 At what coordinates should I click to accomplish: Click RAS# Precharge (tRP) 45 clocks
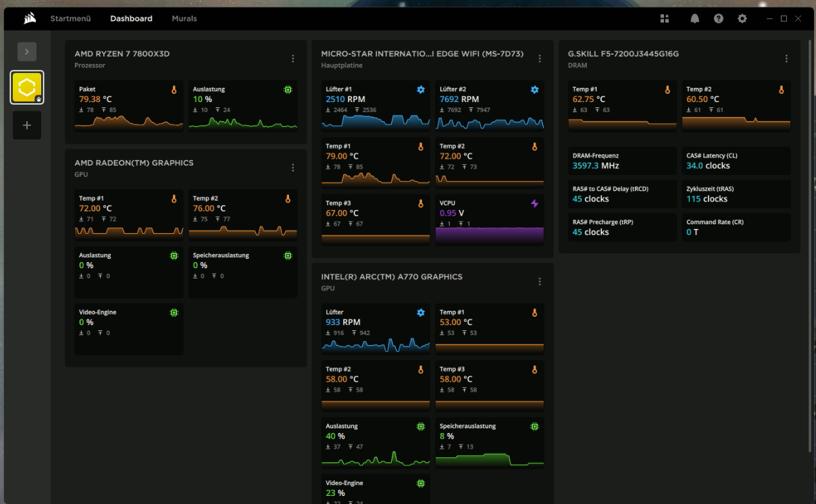click(591, 232)
